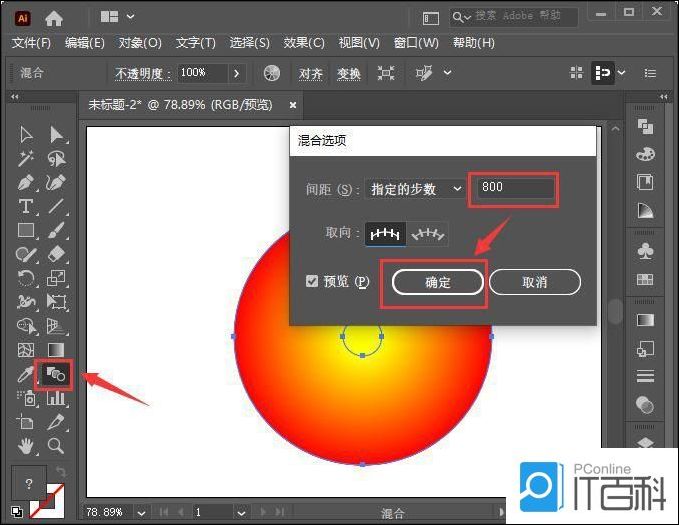Open the 文字(T) menu
The image size is (679, 525).
click(x=196, y=43)
